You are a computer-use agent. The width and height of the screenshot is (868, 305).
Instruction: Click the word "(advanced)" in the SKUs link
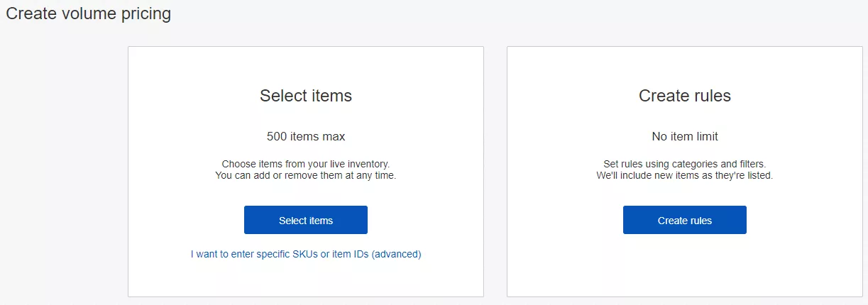(x=396, y=254)
